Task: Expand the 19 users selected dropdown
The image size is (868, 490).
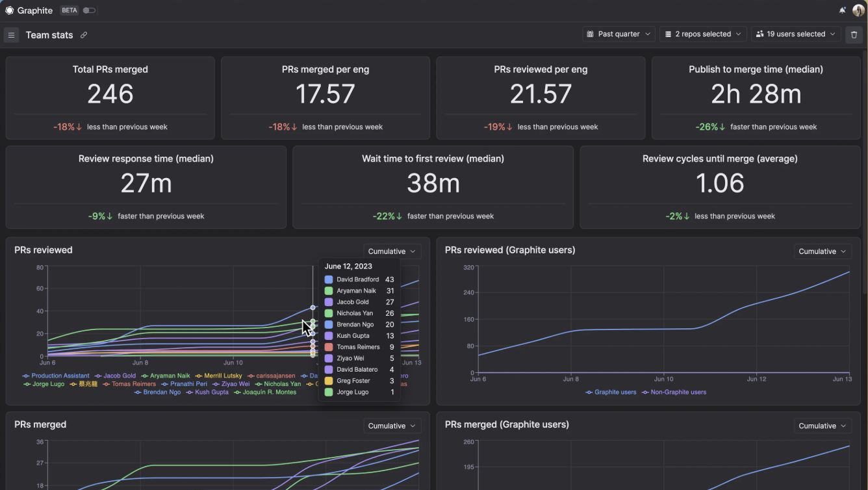Action: tap(796, 34)
